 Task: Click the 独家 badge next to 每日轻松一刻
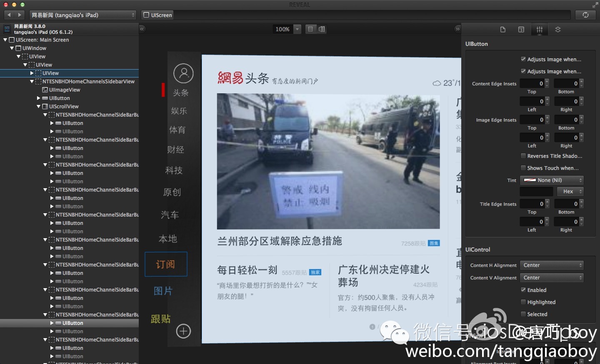tap(315, 272)
